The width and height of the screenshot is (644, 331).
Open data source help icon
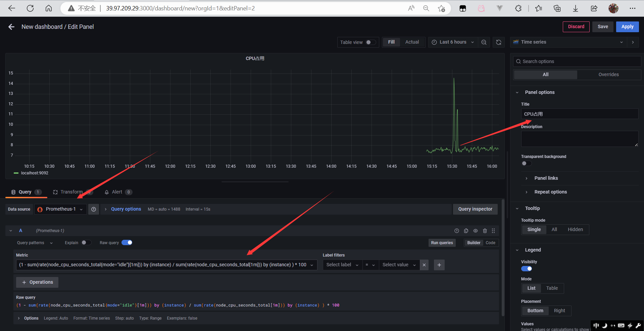tap(94, 209)
